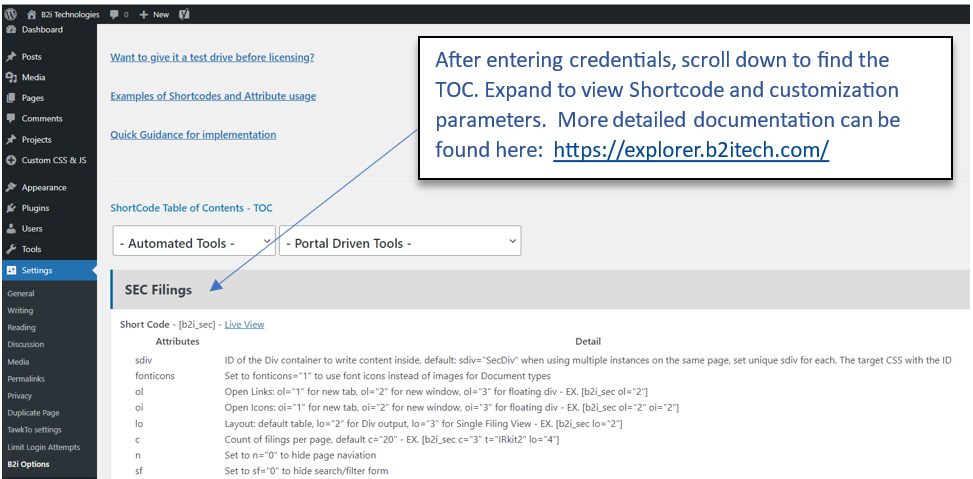Image resolution: width=973 pixels, height=479 pixels.
Task: Open Privacy settings submenu
Action: tap(19, 396)
